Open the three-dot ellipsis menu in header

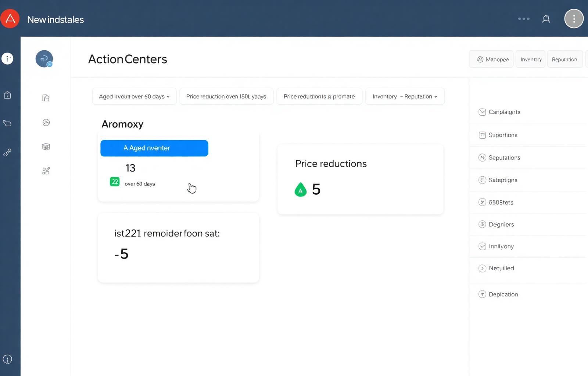click(x=524, y=19)
